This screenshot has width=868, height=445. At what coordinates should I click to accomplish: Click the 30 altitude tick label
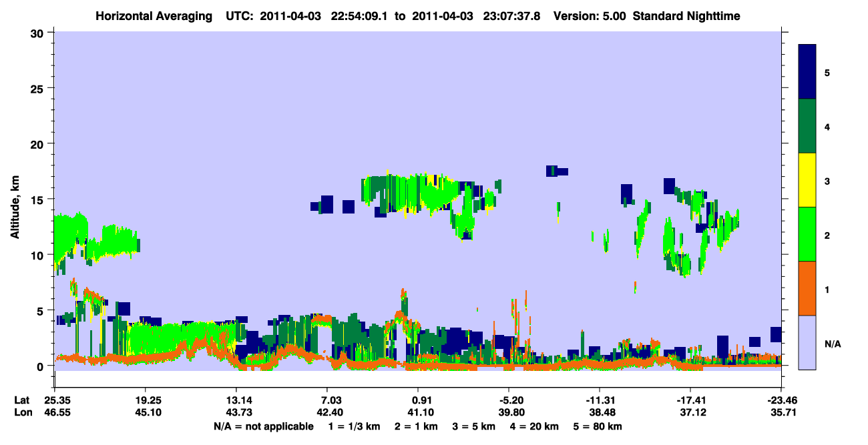(x=39, y=33)
